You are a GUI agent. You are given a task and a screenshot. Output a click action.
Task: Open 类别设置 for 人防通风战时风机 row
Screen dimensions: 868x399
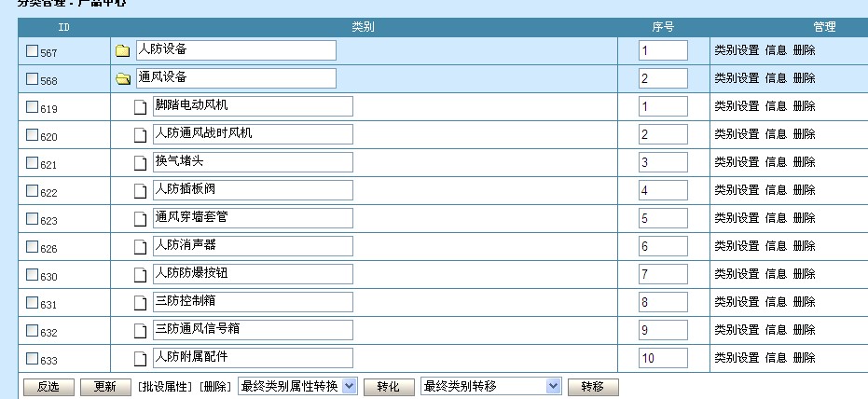click(x=737, y=134)
